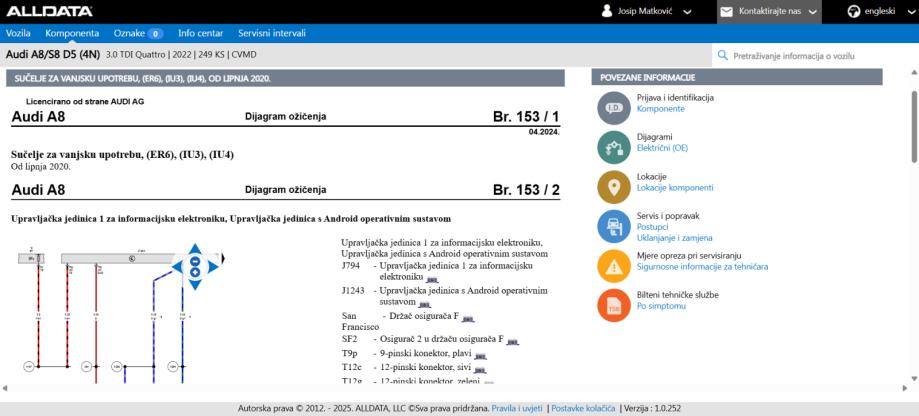
Task: Open the Komponente link
Action: pyautogui.click(x=661, y=109)
